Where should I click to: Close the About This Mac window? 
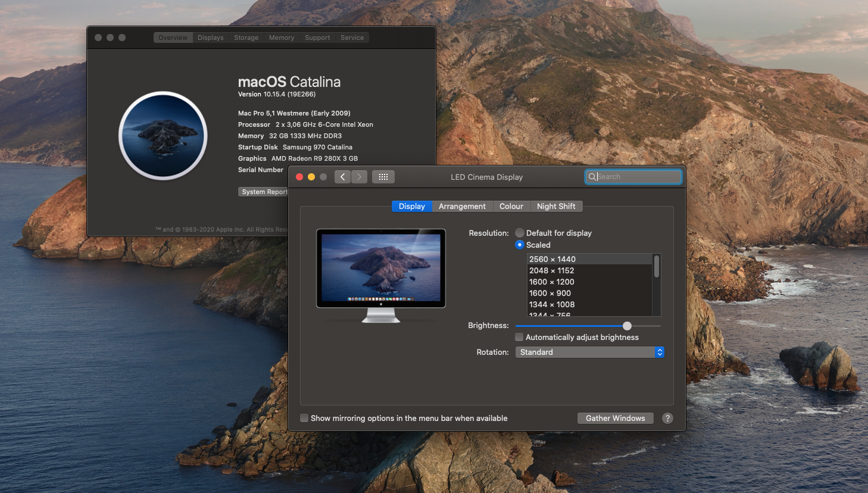(x=98, y=38)
